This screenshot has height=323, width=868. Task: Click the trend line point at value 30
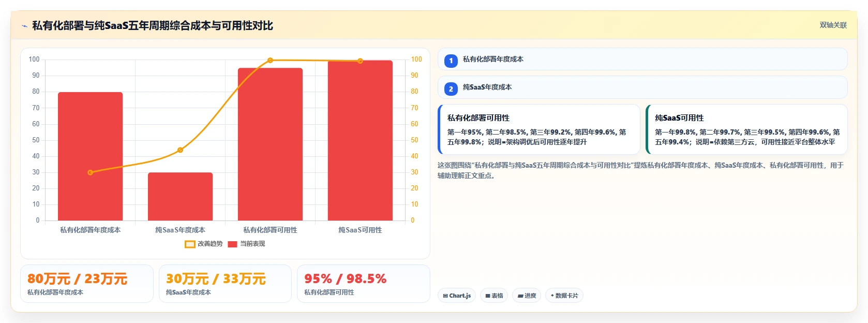click(90, 172)
